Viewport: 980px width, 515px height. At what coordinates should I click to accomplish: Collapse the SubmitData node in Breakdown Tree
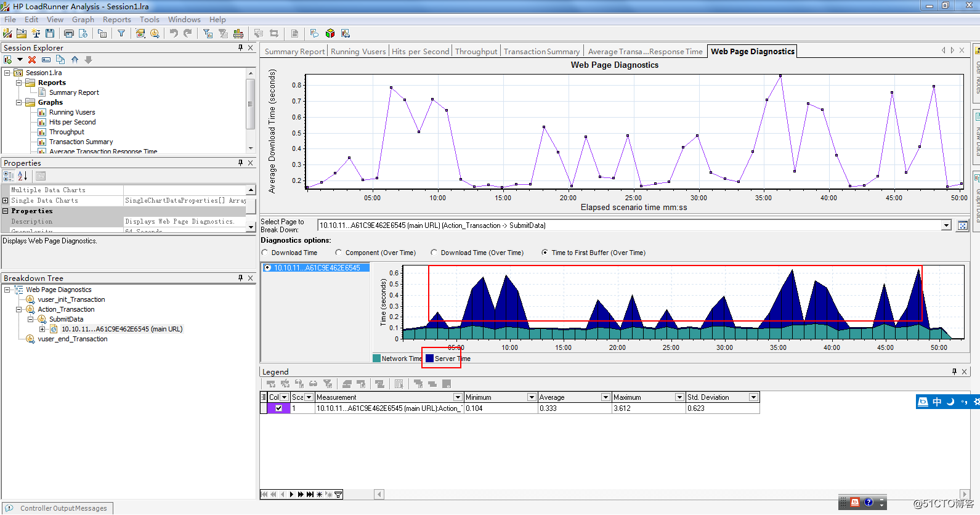(30, 319)
